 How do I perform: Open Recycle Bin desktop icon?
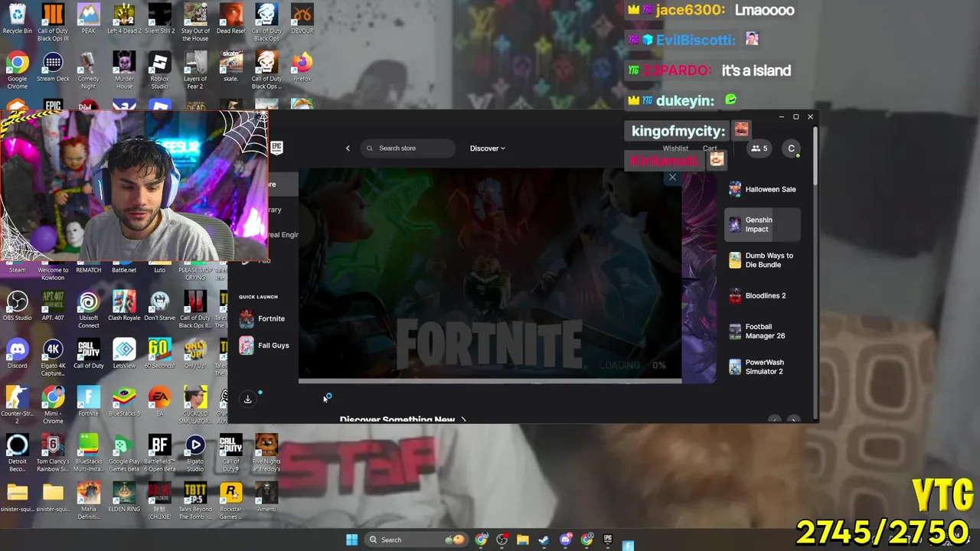(x=17, y=19)
